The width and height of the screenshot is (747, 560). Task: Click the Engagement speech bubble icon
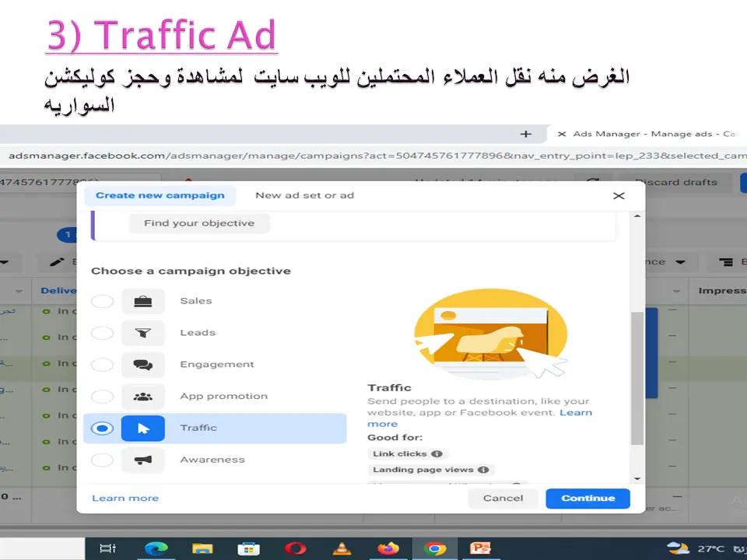143,364
